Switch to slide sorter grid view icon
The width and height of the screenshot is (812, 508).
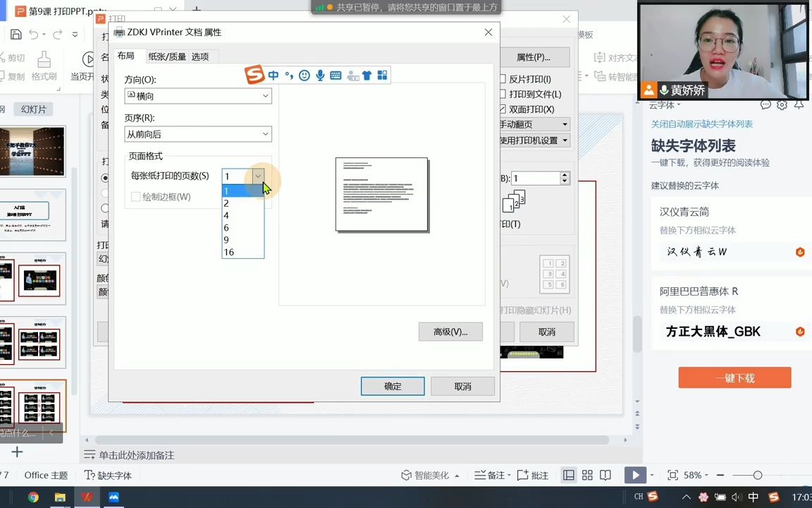(x=587, y=475)
